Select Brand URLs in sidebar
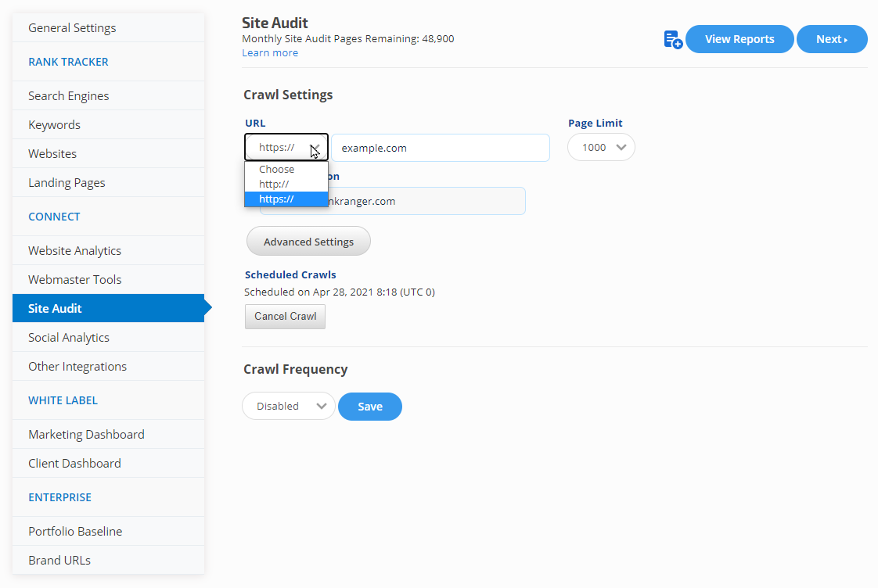This screenshot has height=588, width=878. pos(59,560)
